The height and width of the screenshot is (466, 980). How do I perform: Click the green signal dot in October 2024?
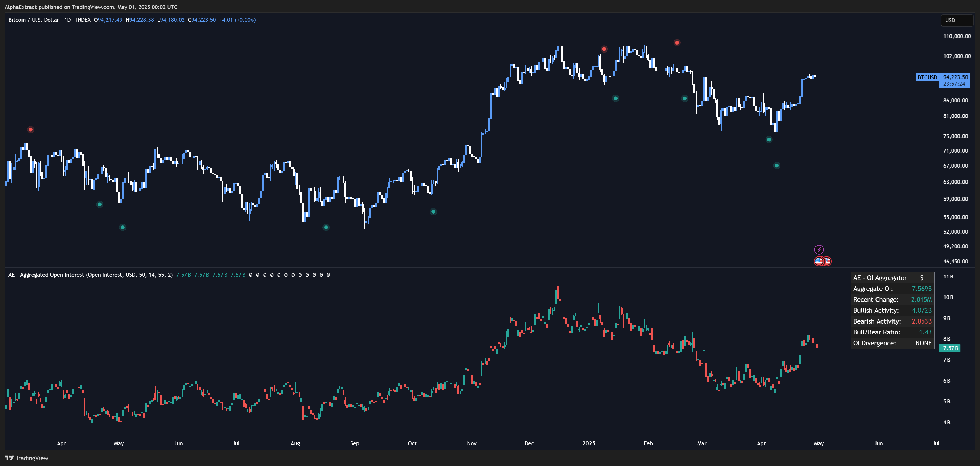pyautogui.click(x=433, y=212)
